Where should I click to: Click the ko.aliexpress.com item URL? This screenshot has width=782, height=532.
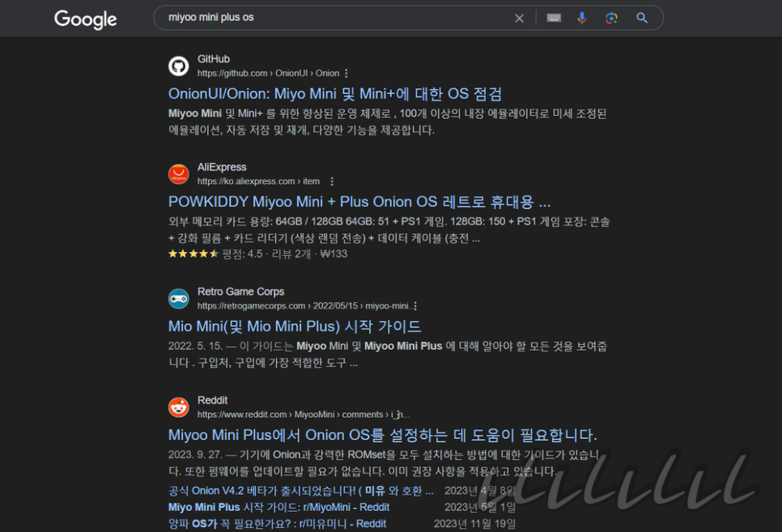click(x=258, y=181)
